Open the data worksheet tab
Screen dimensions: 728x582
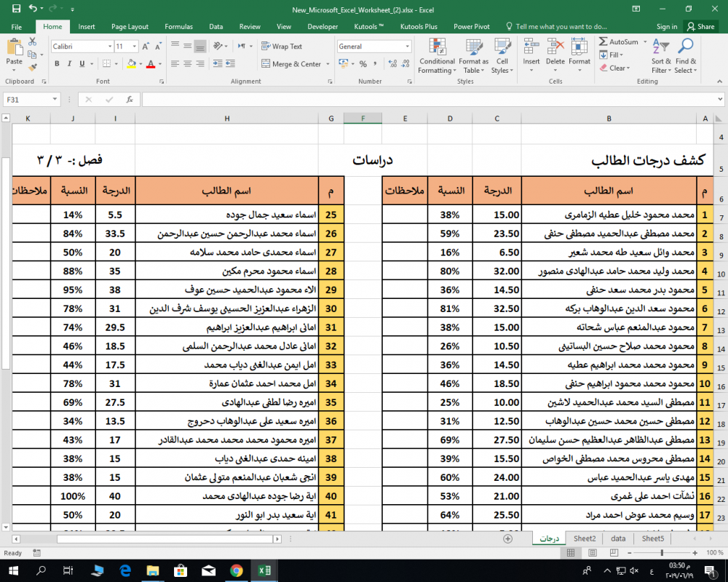point(618,538)
